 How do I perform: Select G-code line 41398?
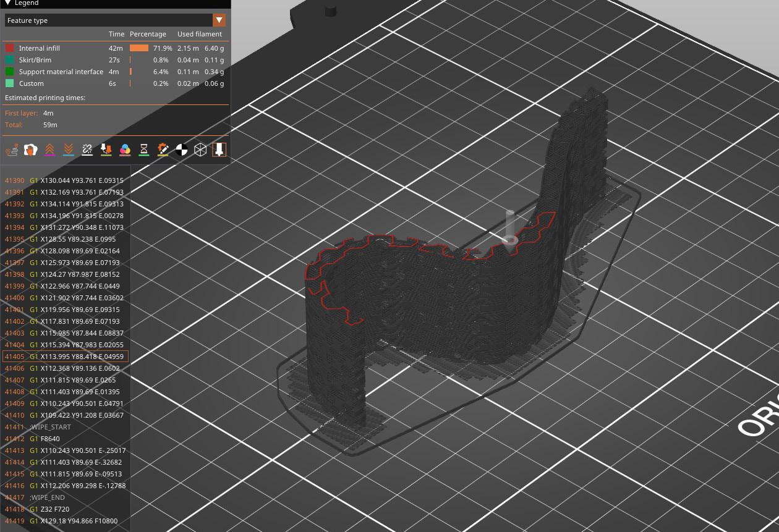point(65,274)
